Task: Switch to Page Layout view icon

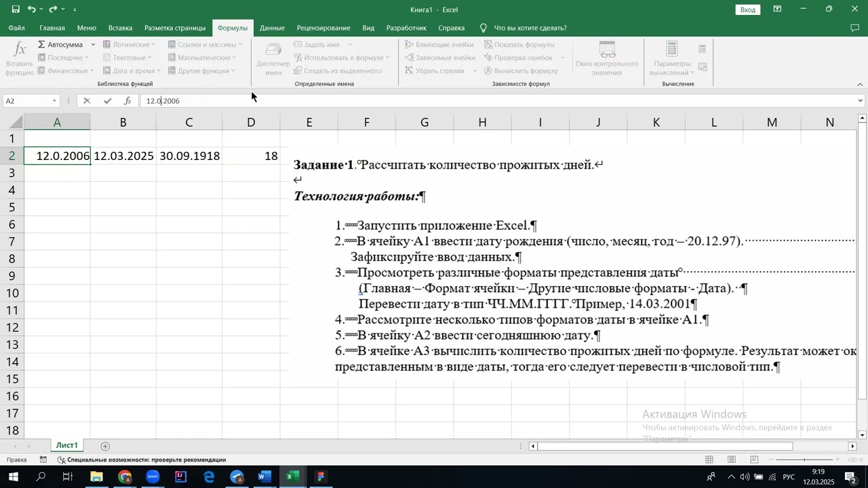Action: (732, 460)
